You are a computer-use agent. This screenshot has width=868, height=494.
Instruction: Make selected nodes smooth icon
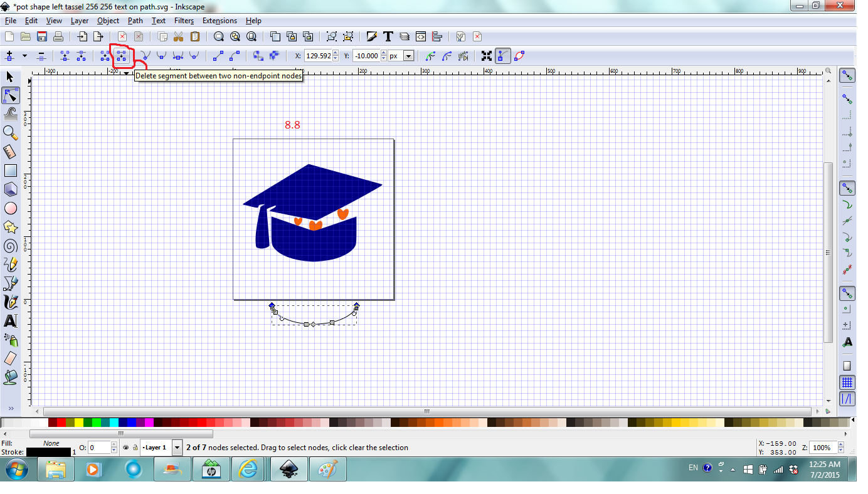click(x=162, y=56)
